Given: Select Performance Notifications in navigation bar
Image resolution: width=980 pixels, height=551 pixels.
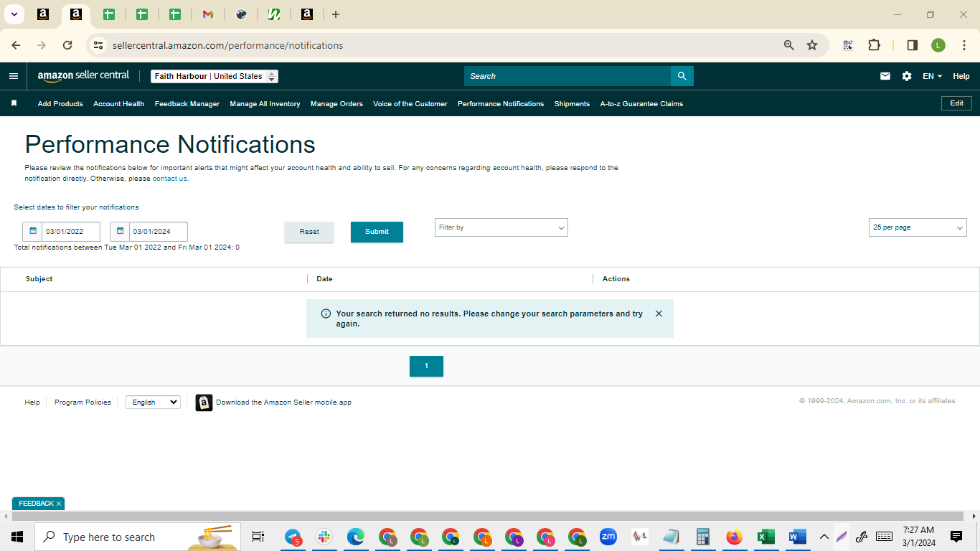Looking at the screenshot, I should coord(501,104).
